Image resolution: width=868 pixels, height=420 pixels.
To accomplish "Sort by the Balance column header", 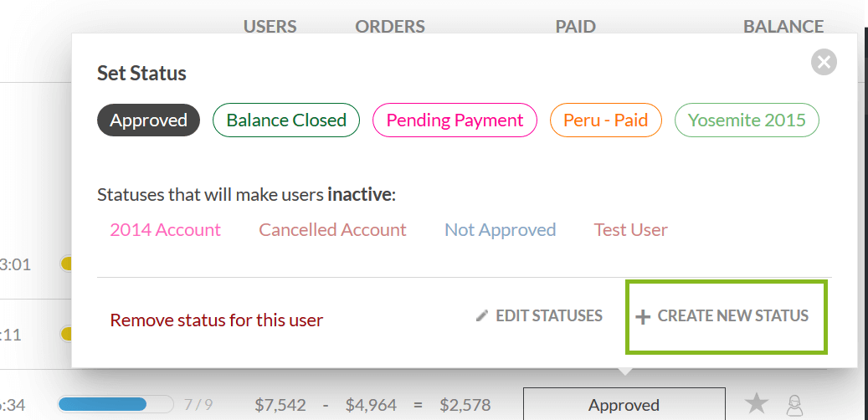I will 783,27.
